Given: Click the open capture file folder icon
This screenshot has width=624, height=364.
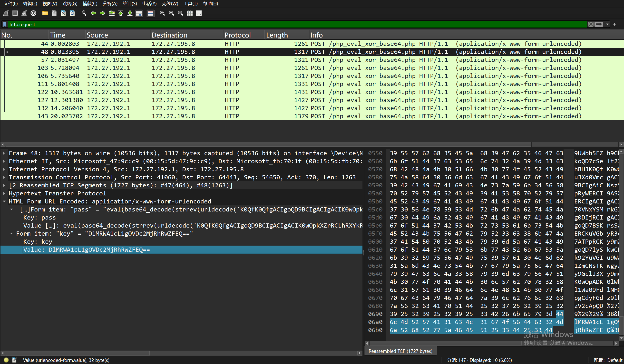Looking at the screenshot, I should (x=45, y=13).
